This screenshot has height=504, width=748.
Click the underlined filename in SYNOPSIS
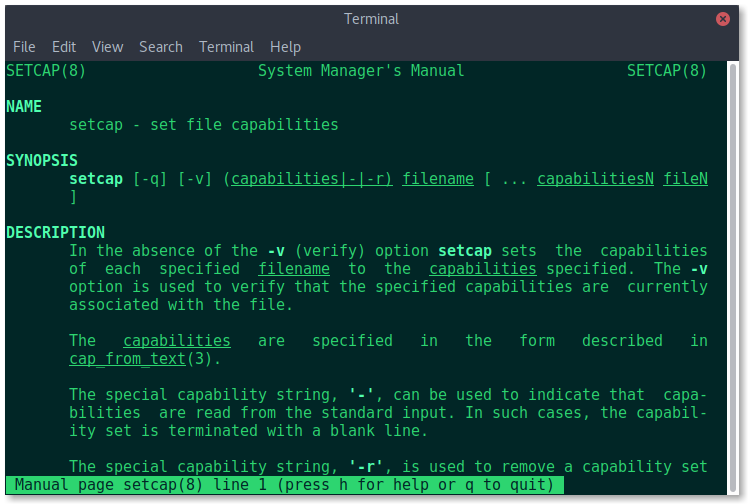point(438,178)
